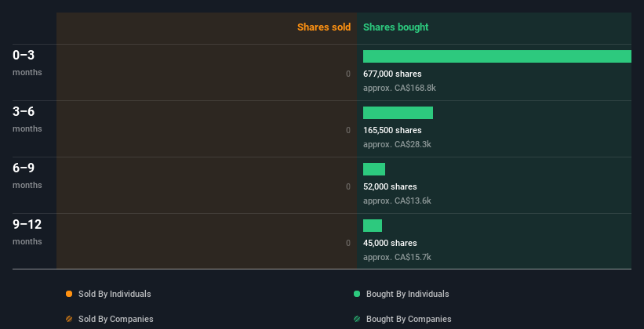This screenshot has width=644, height=329.
Task: Click approx. CA$15.7k amount
Action: pyautogui.click(x=397, y=257)
